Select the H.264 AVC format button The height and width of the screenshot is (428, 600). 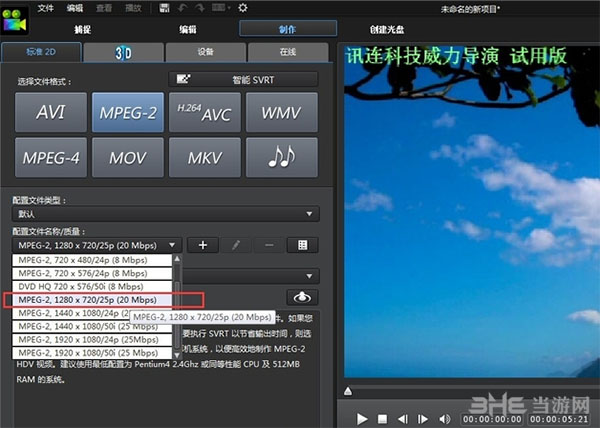tap(205, 112)
